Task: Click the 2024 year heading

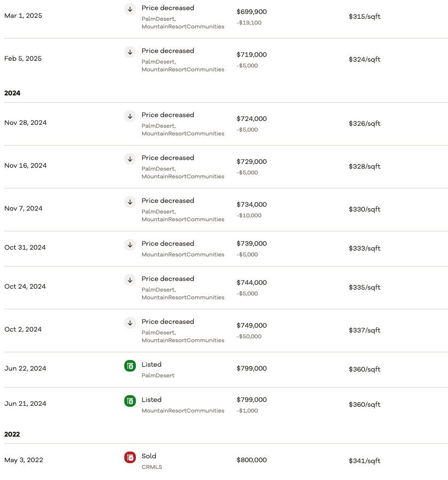Action: tap(13, 93)
